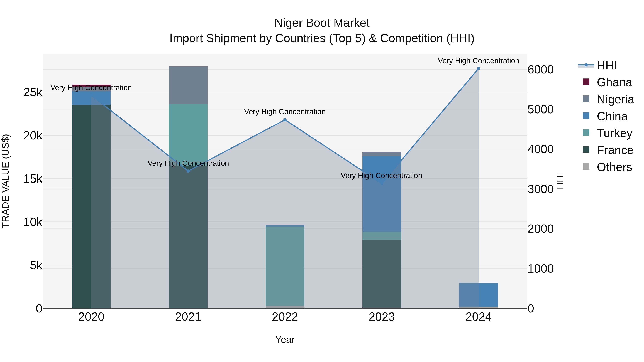Click the 2024 x-axis label
Screen dimensions: 644x362
click(479, 317)
